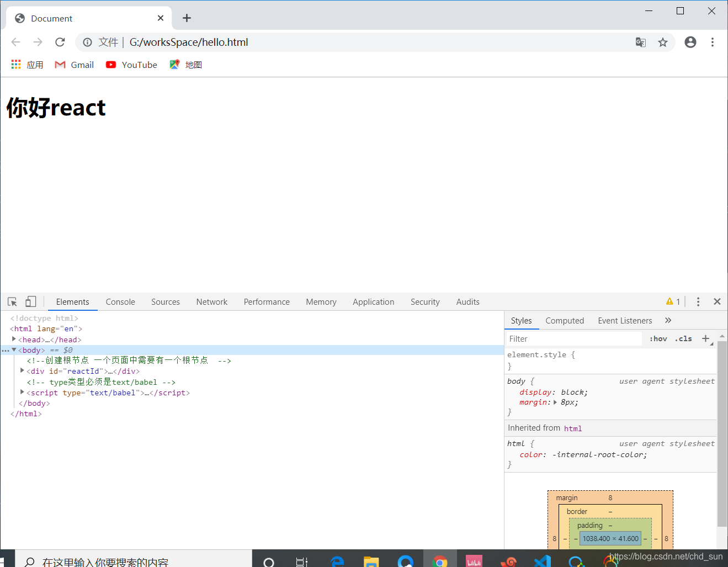Toggle the .cls class editor
This screenshot has width=728, height=567.
683,339
